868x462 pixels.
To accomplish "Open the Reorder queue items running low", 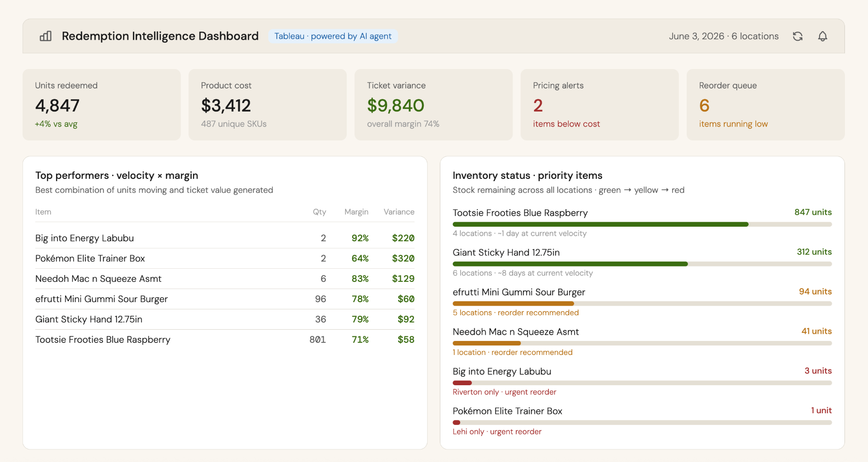I will pos(733,124).
